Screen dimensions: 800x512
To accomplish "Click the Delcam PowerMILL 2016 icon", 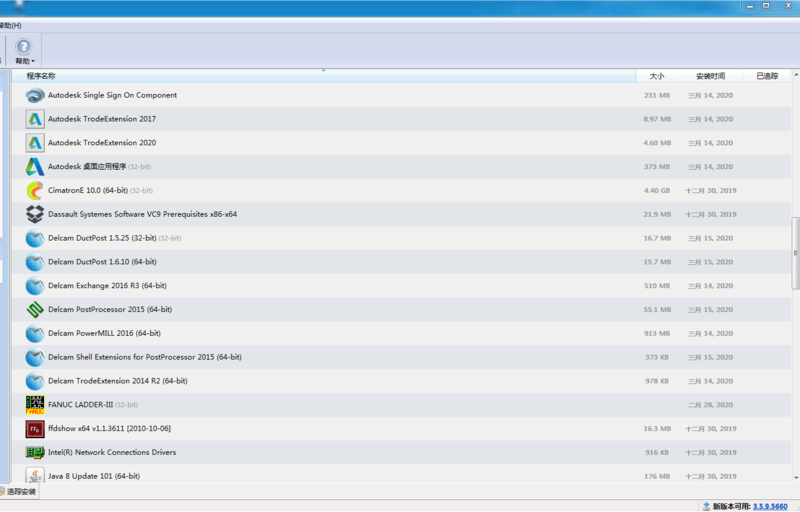I will (35, 334).
